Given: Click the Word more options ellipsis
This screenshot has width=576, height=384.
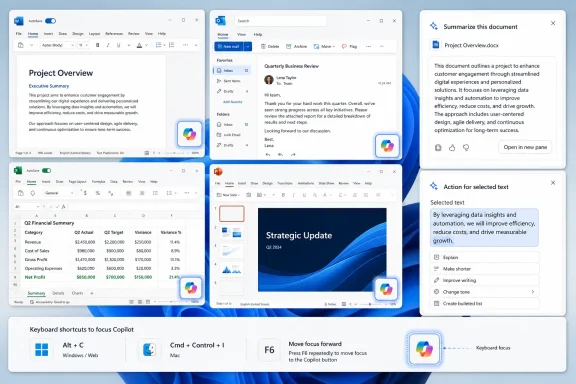Looking at the screenshot, I should [186, 45].
